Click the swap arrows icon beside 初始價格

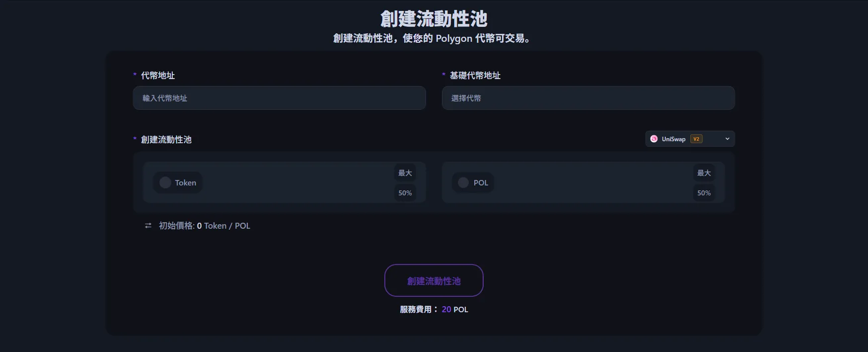click(x=148, y=226)
